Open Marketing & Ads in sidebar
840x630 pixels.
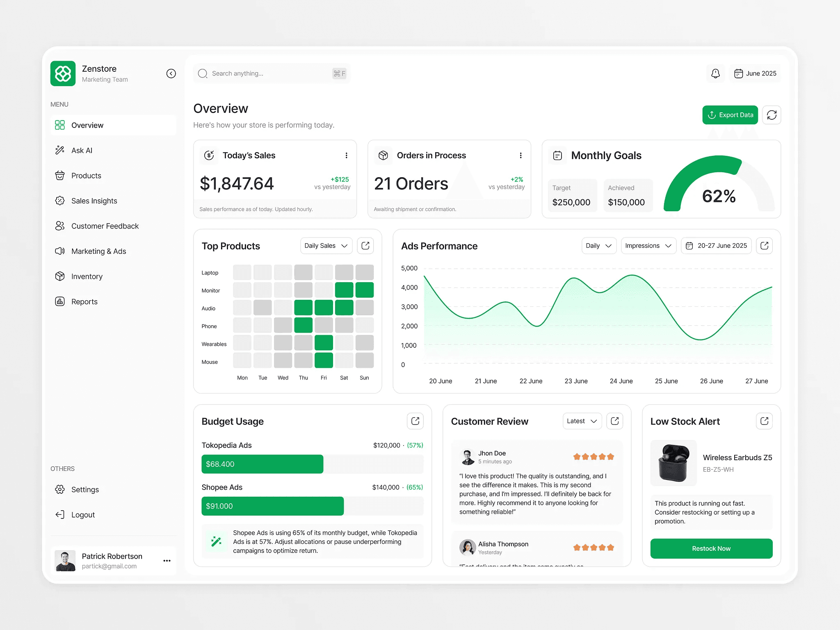coord(98,251)
